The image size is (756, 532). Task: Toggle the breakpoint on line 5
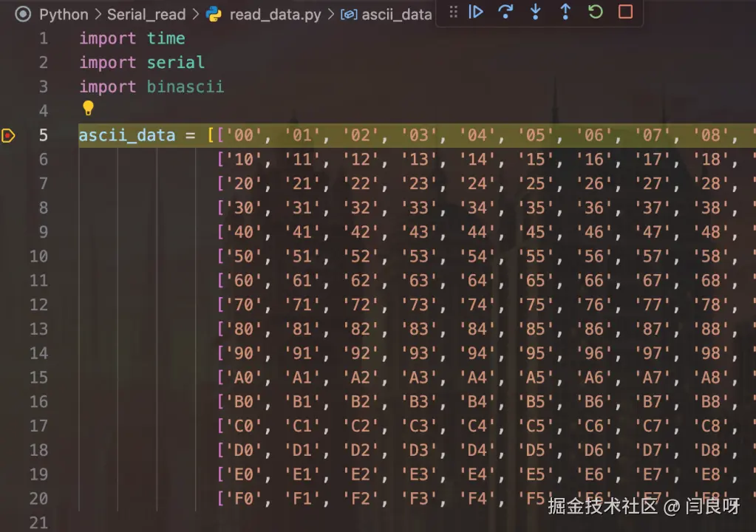8,135
